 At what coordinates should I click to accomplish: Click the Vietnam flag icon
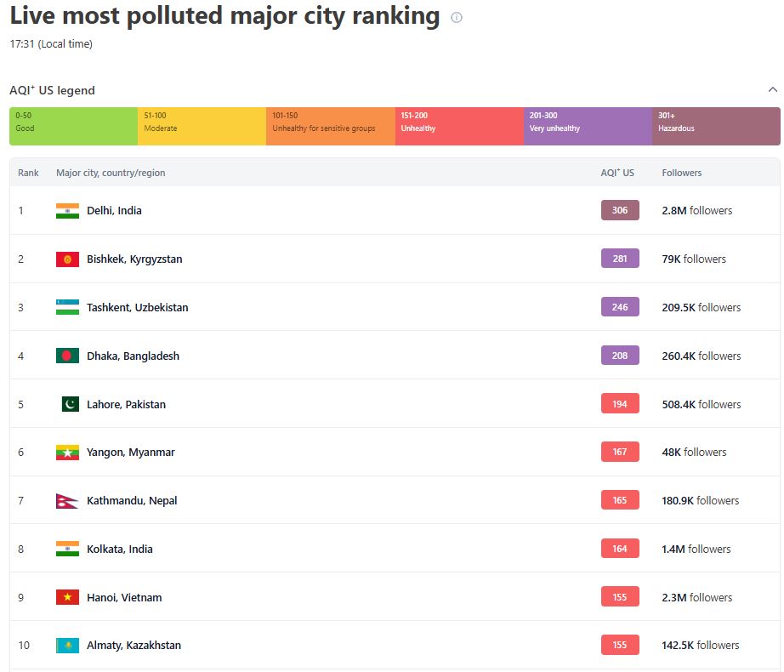click(x=67, y=598)
